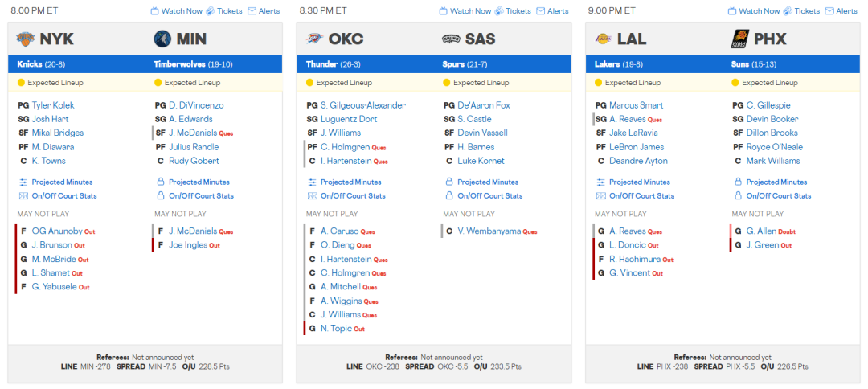
Task: Click the lock icon beside Spurs Projected Minutes
Action: [448, 182]
